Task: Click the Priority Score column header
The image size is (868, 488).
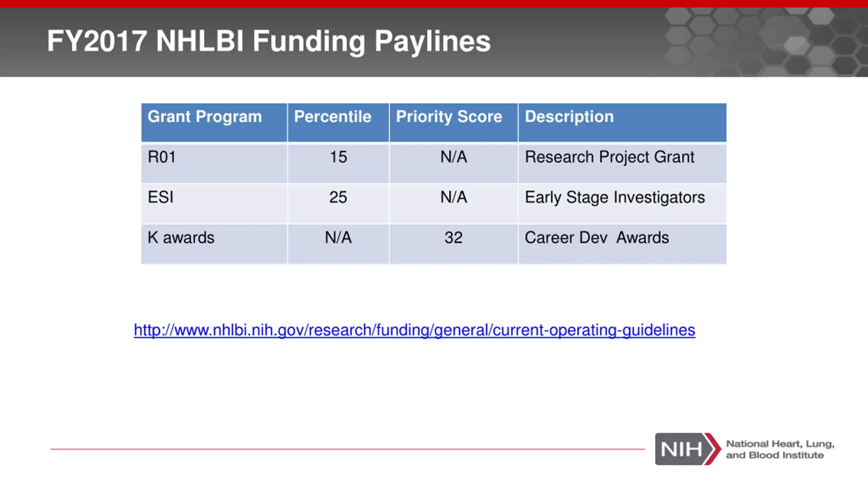Action: [454, 123]
